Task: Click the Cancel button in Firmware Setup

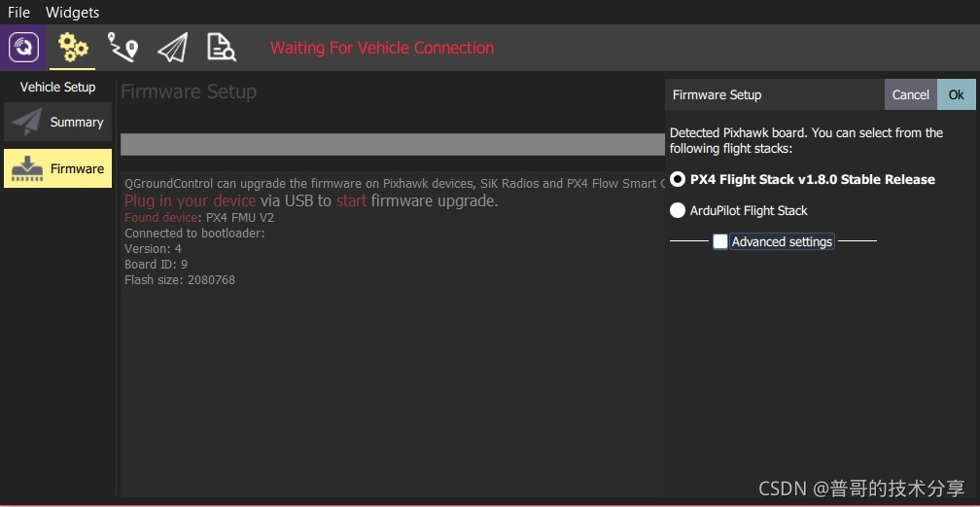Action: (x=911, y=94)
